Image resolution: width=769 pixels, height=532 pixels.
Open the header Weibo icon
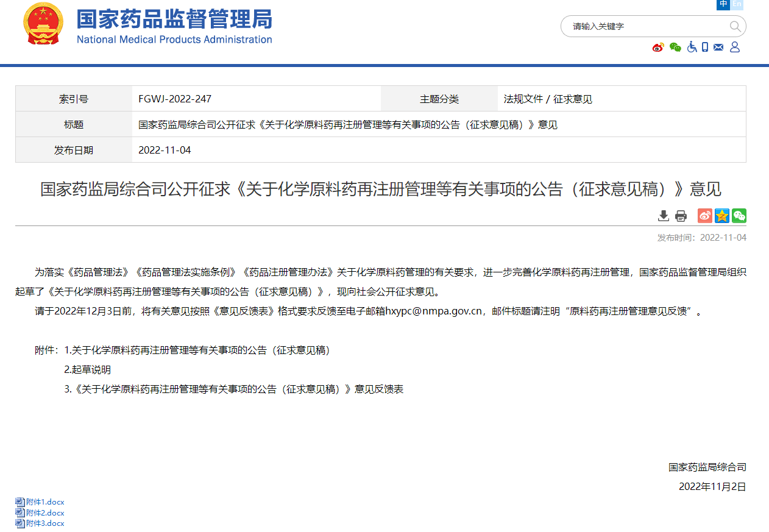point(658,48)
